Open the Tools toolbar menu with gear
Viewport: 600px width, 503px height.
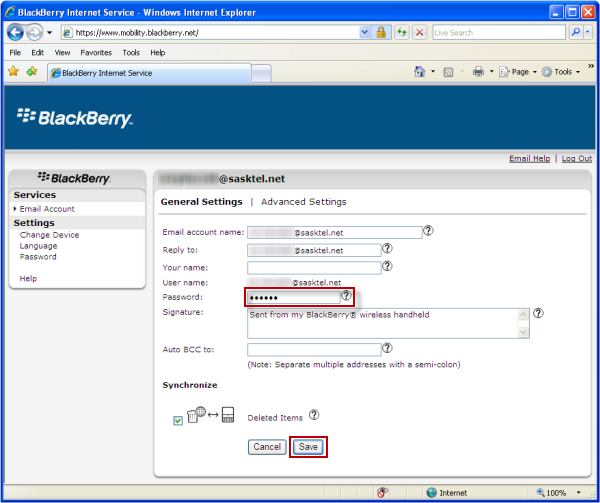point(561,72)
